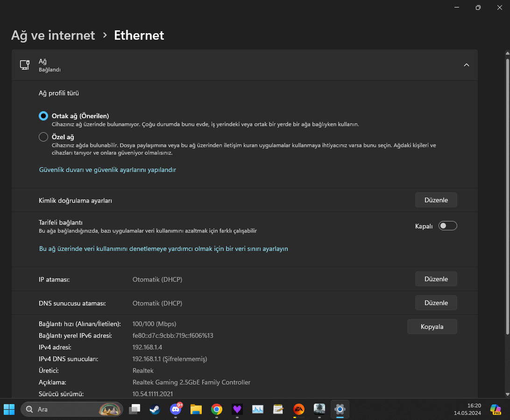Open Discord from the taskbar
The width and height of the screenshot is (510, 420).
pyautogui.click(x=176, y=409)
